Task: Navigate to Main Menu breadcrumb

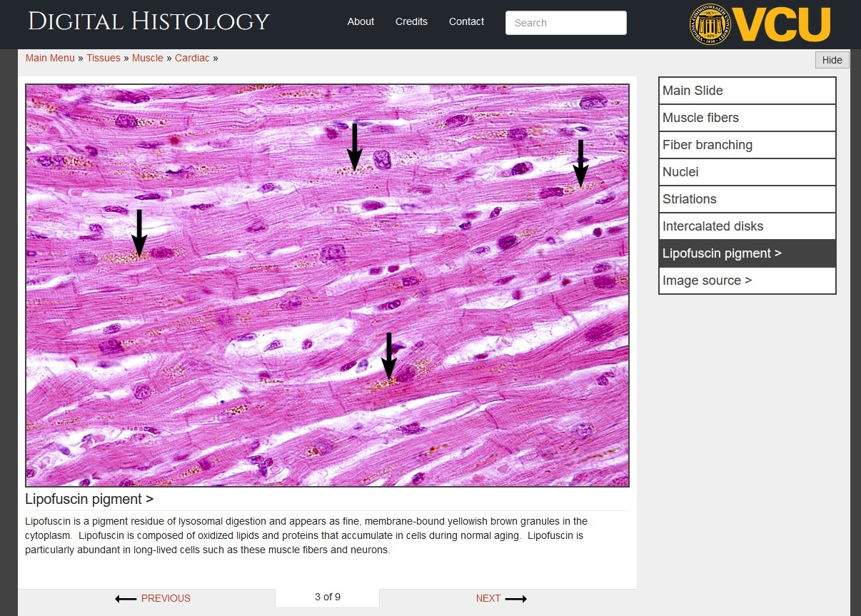Action: [50, 58]
